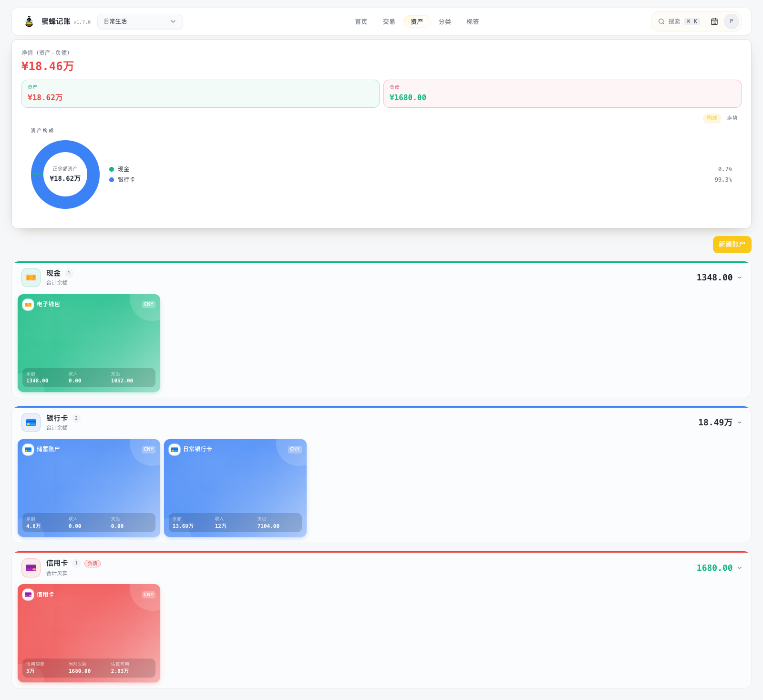Click the CNY badge on 电子钱包

(149, 304)
